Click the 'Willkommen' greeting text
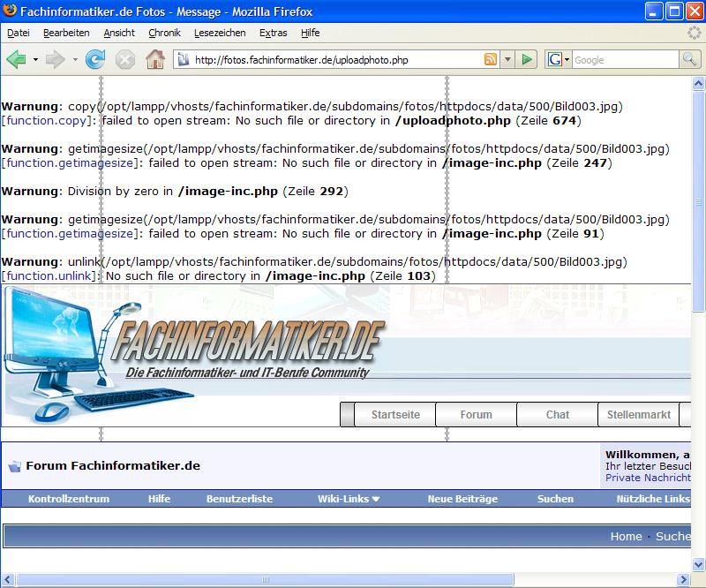 point(648,455)
